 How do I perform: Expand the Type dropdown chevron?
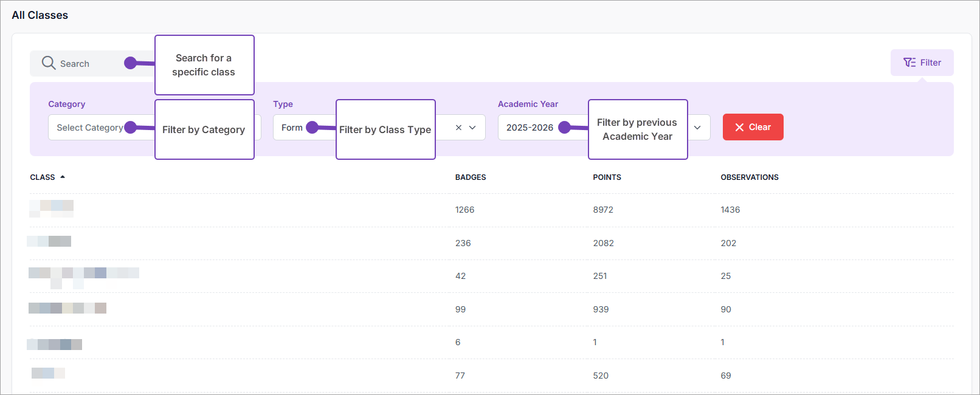coord(472,128)
